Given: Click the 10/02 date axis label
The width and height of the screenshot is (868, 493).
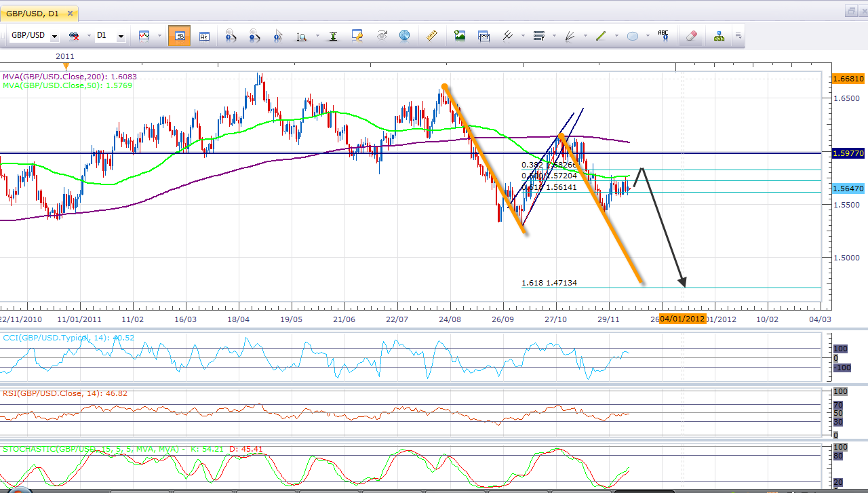Looking at the screenshot, I should pyautogui.click(x=768, y=319).
